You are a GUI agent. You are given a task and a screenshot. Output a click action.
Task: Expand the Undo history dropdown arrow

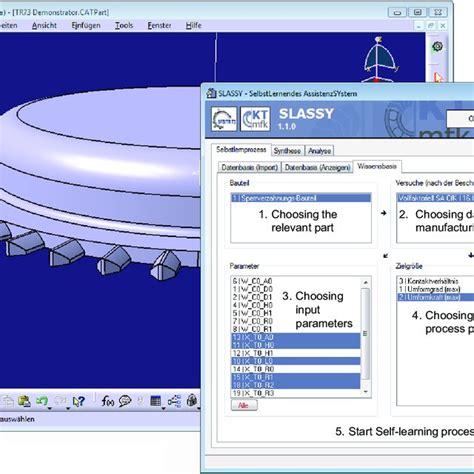point(50,408)
